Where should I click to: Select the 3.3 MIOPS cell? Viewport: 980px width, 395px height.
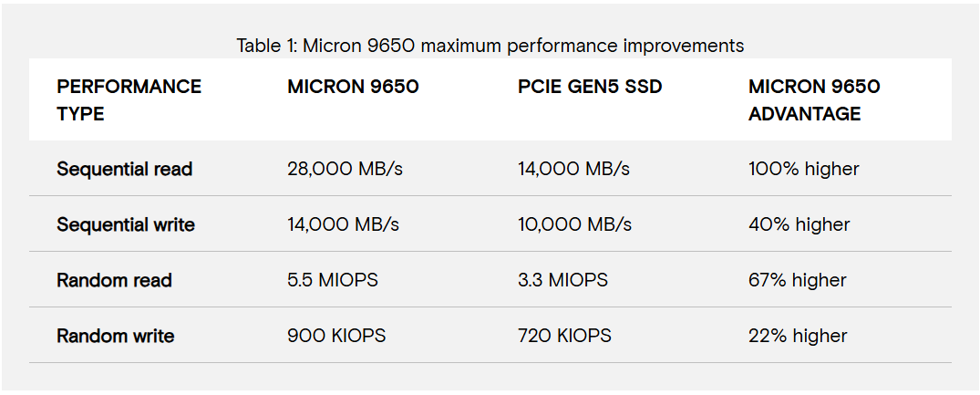tap(562, 280)
